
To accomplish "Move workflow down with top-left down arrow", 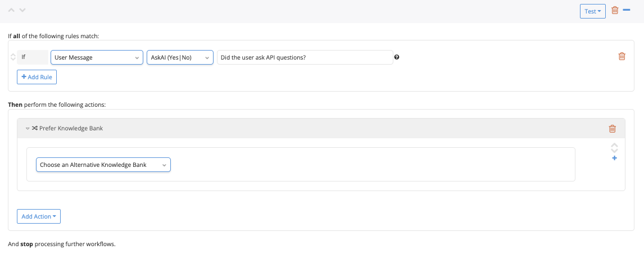I will tap(22, 10).
